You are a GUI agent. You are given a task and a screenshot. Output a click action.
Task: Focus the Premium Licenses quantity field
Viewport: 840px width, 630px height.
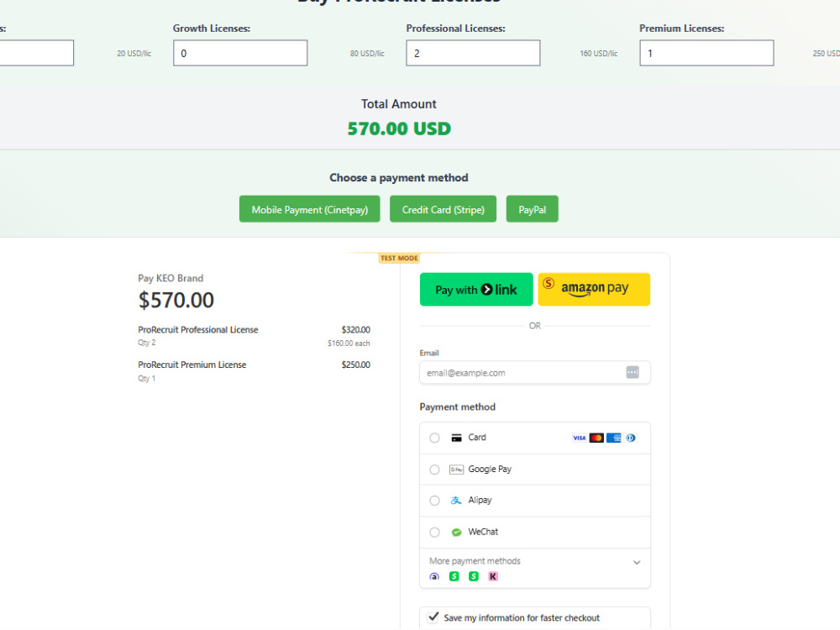tap(706, 53)
